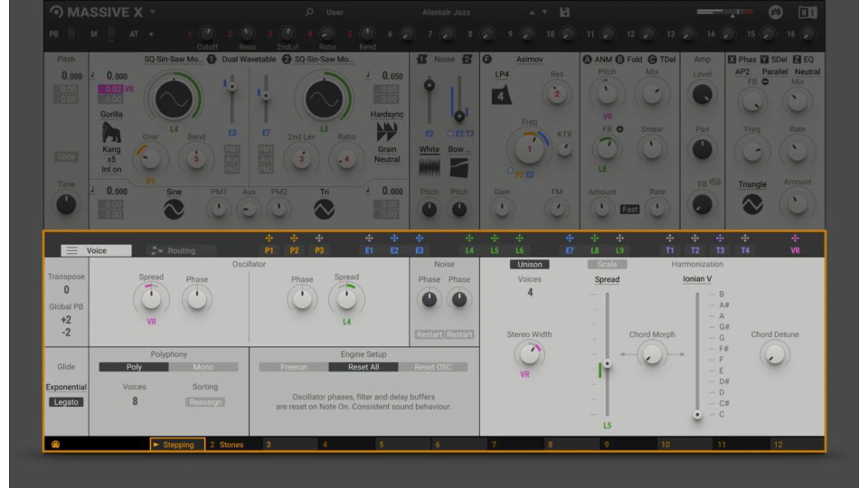Click the Routing tab icon
Image resolution: width=868 pixels, height=488 pixels.
click(x=157, y=250)
